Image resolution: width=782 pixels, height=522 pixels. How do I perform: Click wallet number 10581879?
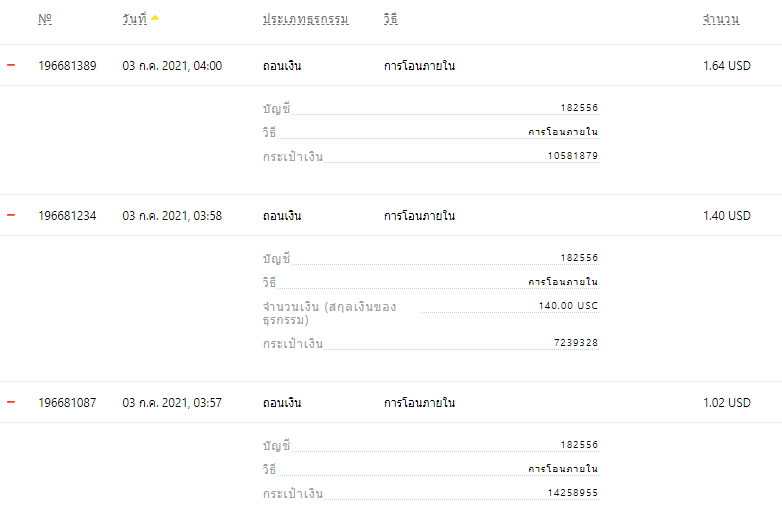pyautogui.click(x=573, y=156)
